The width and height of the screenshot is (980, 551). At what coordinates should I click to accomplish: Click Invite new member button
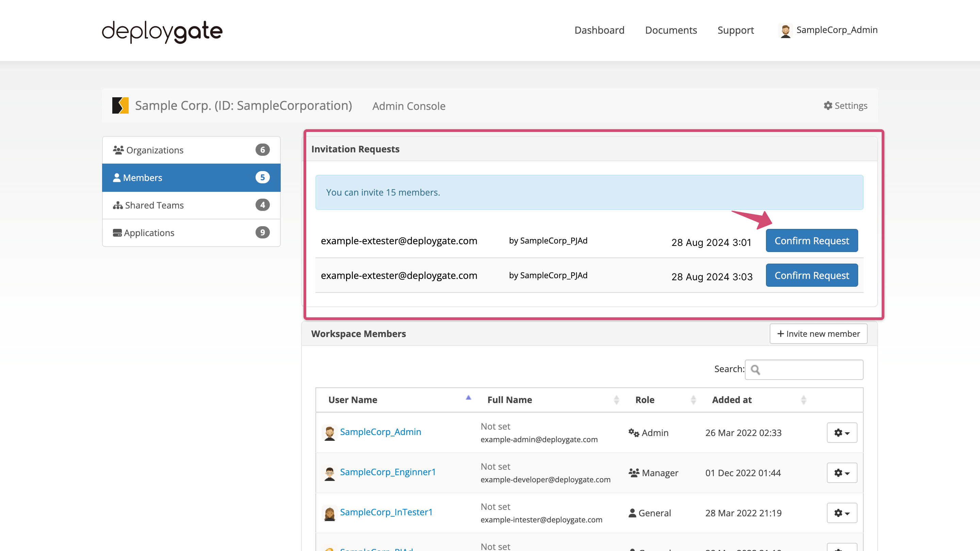[818, 333]
